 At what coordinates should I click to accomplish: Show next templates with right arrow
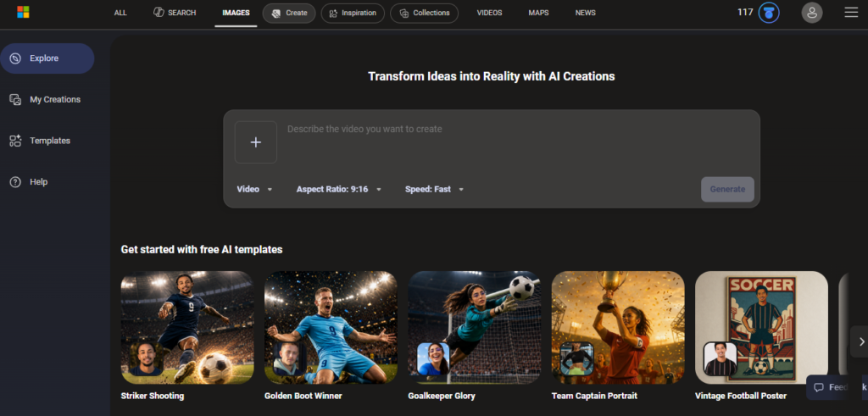coord(861,342)
